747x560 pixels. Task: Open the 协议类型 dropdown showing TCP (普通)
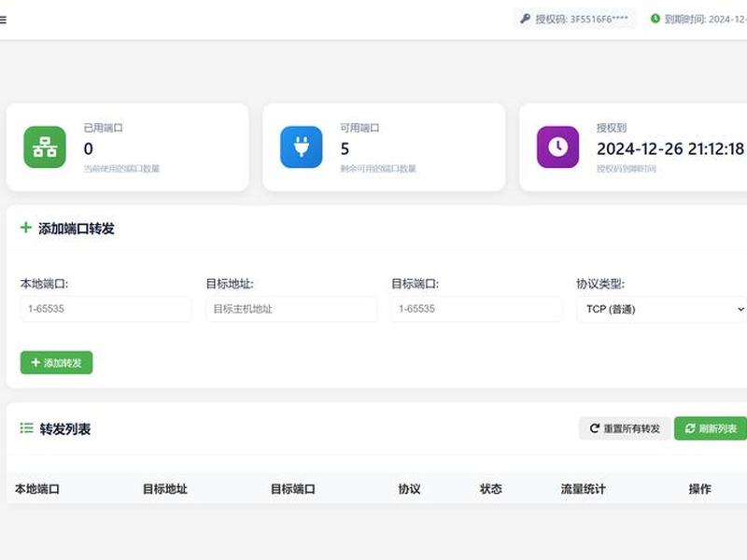tap(662, 309)
